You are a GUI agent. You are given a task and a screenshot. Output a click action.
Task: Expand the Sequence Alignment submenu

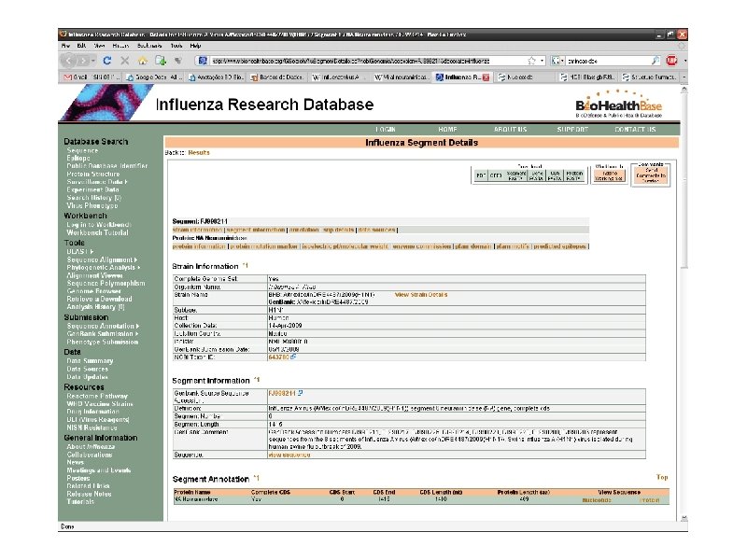[135, 260]
